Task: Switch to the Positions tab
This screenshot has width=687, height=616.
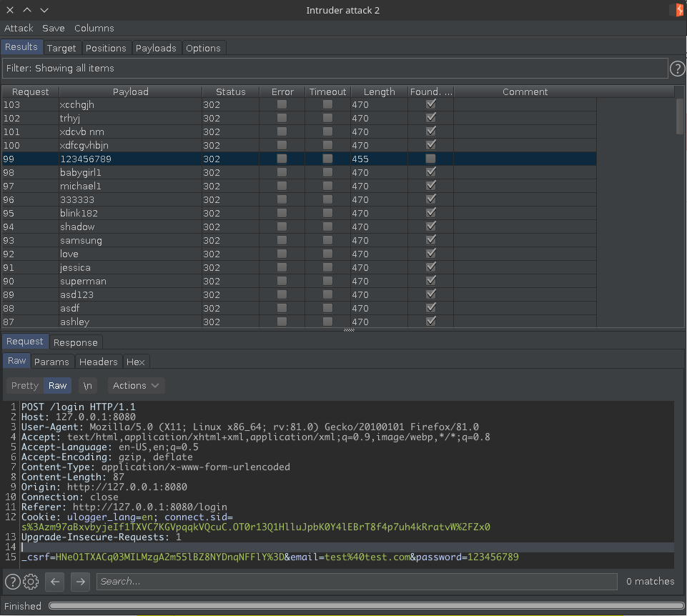Action: (106, 48)
